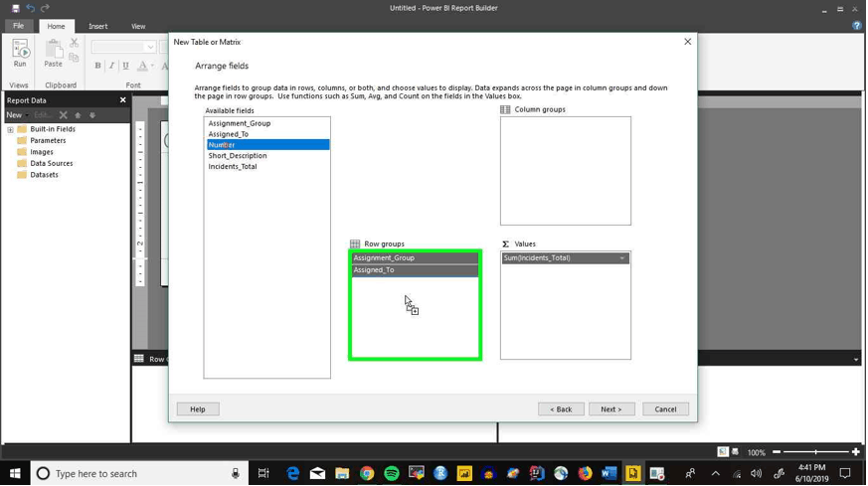The height and width of the screenshot is (486, 868).
Task: Open the Action Center notification icon
Action: tap(845, 474)
